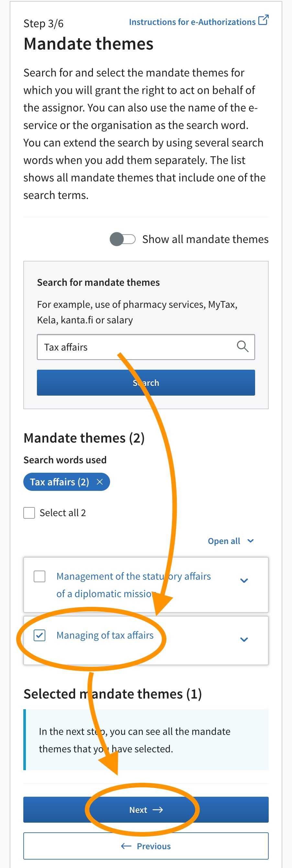Click the Managing of tax affairs link
Screen dimensions: 292x868
(105, 635)
